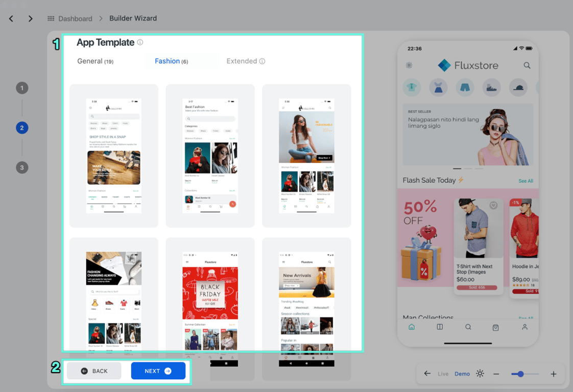This screenshot has height=392, width=573.
Task: Toggle dark mode with the sun icon
Action: pos(480,374)
